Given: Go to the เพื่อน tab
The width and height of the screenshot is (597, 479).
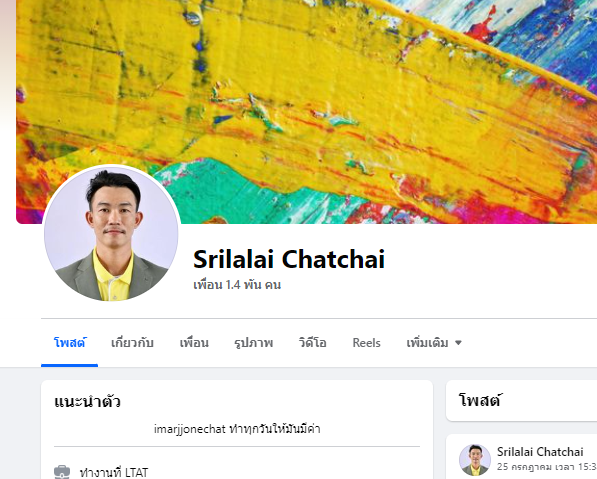Looking at the screenshot, I should pos(194,343).
